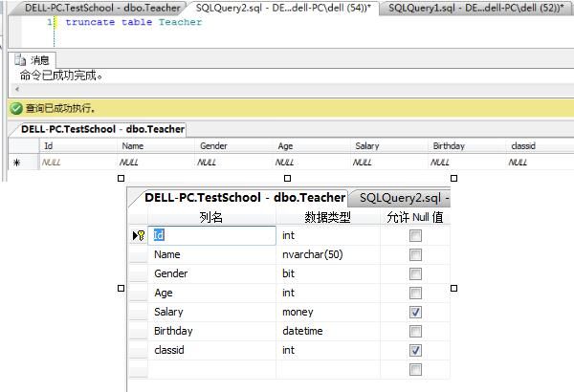
Task: Click the Salary column name cell in the designer
Action: coord(211,312)
